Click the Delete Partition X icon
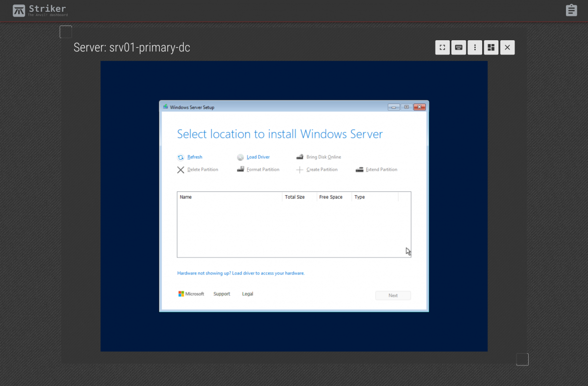Image resolution: width=588 pixels, height=386 pixels. coord(180,170)
